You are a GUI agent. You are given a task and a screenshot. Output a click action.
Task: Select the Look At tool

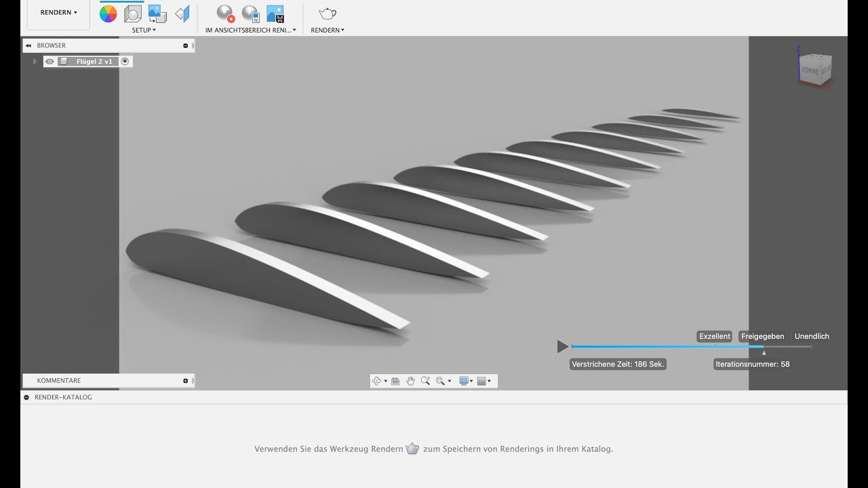[395, 381]
